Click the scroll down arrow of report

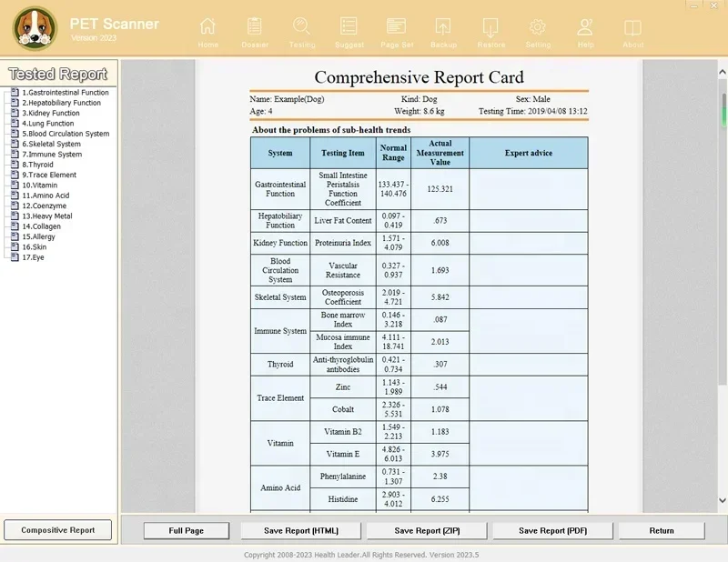[x=723, y=500]
